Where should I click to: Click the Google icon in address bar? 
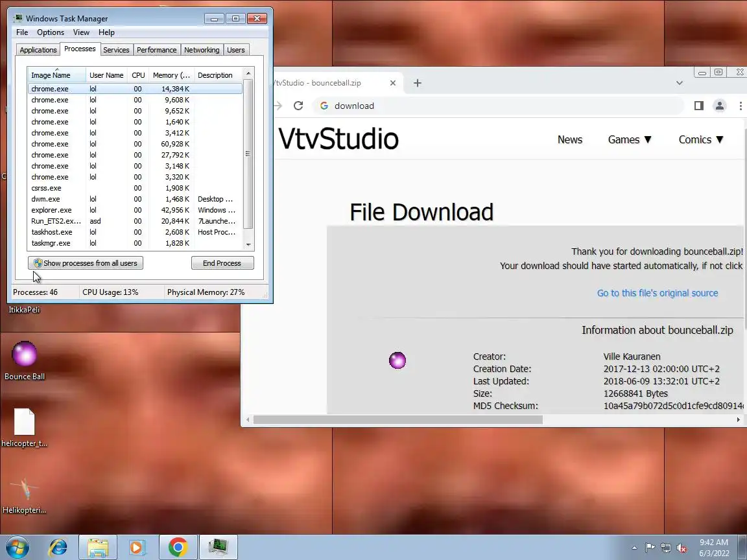pyautogui.click(x=324, y=106)
